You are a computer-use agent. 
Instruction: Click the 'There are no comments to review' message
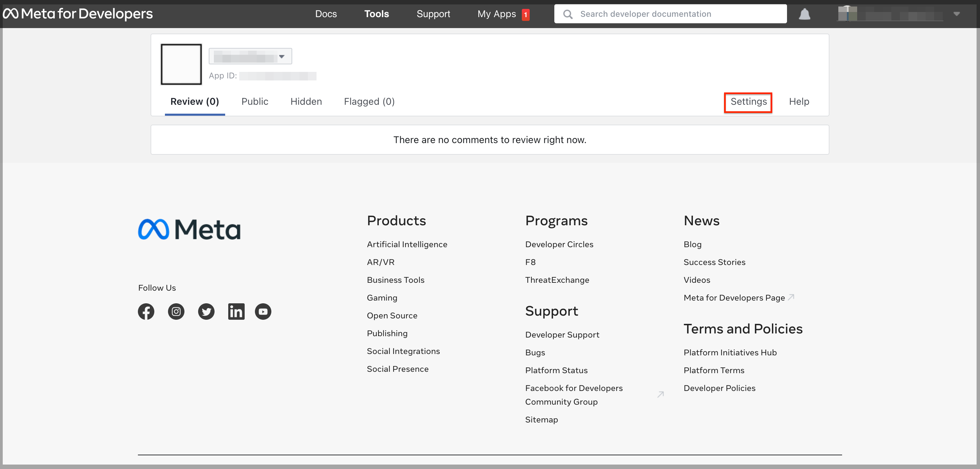(x=490, y=140)
